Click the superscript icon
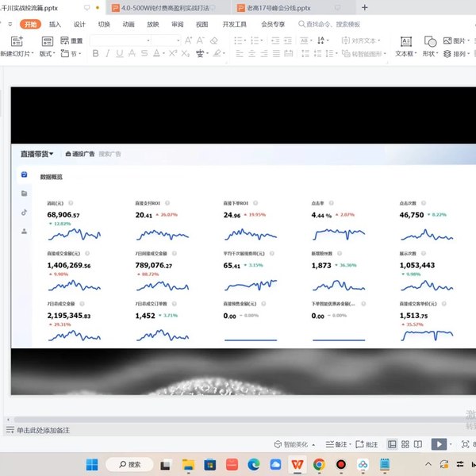Viewport: 476px width, 476px height. [173, 53]
